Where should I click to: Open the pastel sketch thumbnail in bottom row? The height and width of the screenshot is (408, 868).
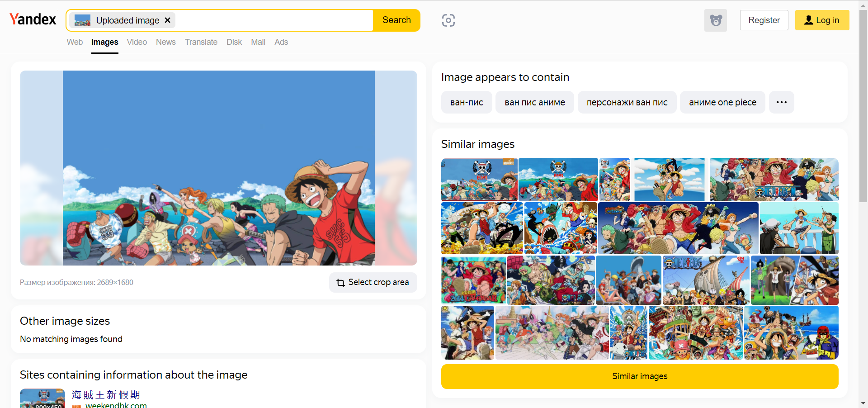[552, 332]
